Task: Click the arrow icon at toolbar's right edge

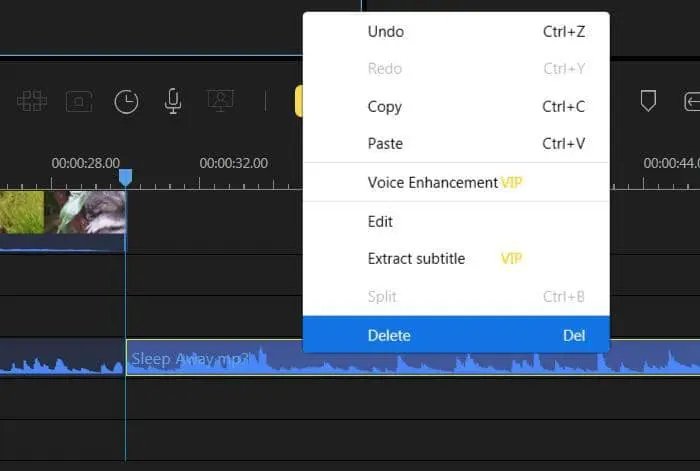Action: pos(691,101)
